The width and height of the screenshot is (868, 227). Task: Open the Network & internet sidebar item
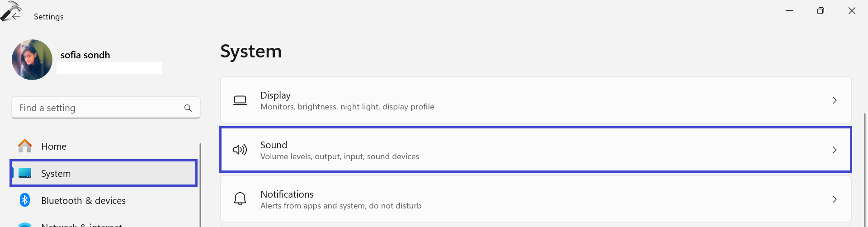pos(81,224)
